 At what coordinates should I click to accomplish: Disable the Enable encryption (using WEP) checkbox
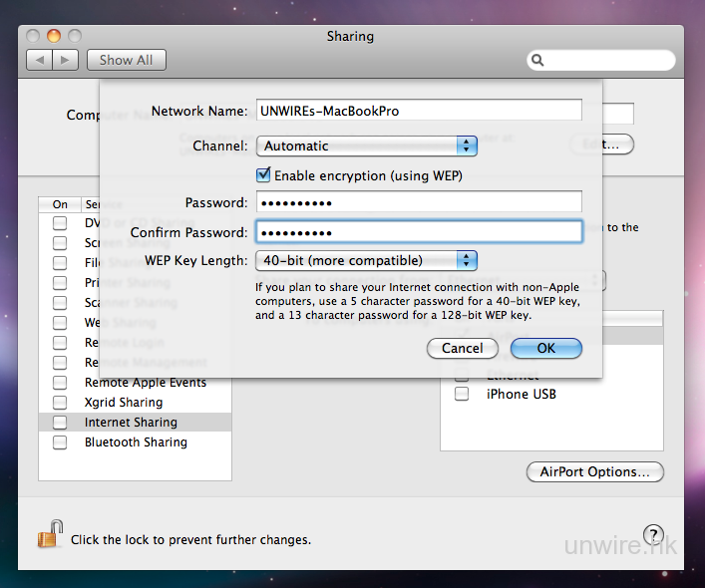(x=264, y=175)
